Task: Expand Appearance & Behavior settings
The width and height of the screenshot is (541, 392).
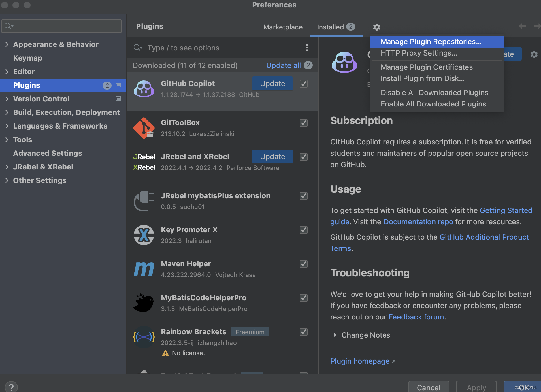Action: (x=7, y=44)
